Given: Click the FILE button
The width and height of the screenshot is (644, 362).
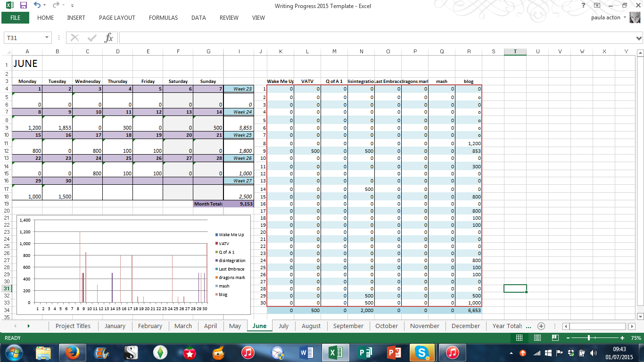Looking at the screenshot, I should [x=15, y=18].
